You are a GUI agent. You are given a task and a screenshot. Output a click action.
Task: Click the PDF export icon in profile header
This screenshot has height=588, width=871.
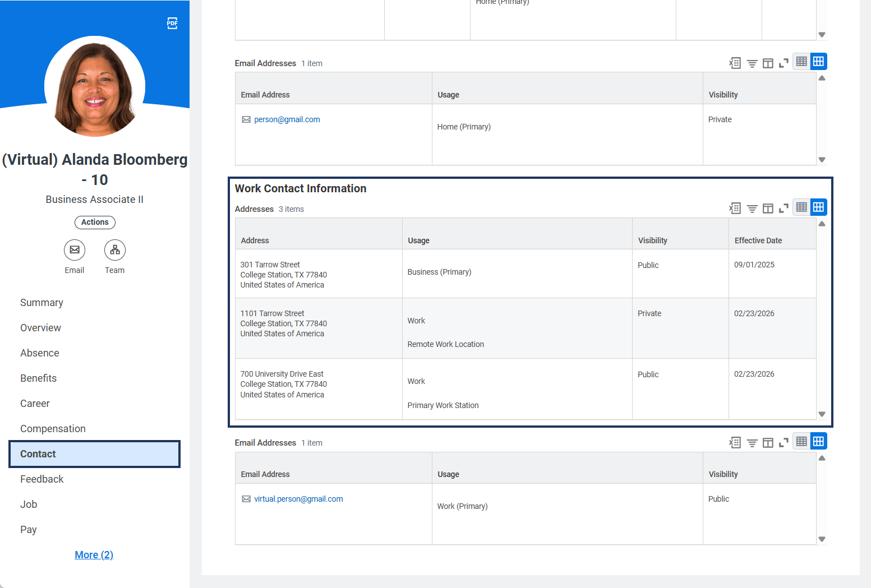pos(172,24)
